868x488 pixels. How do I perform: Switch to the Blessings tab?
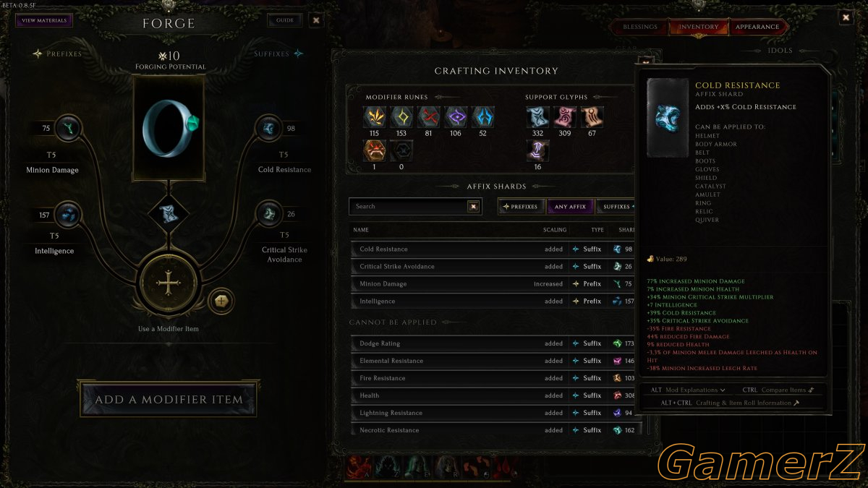pyautogui.click(x=640, y=27)
